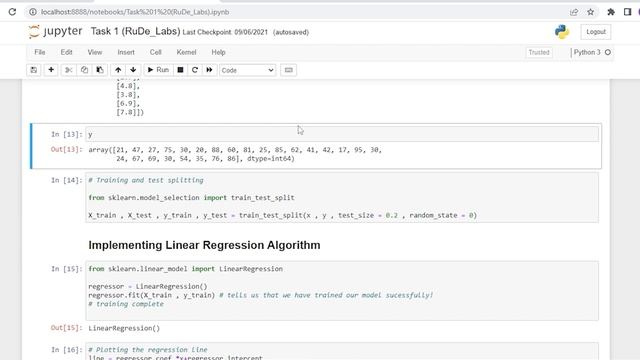Open browser side panel icon

[627, 12]
